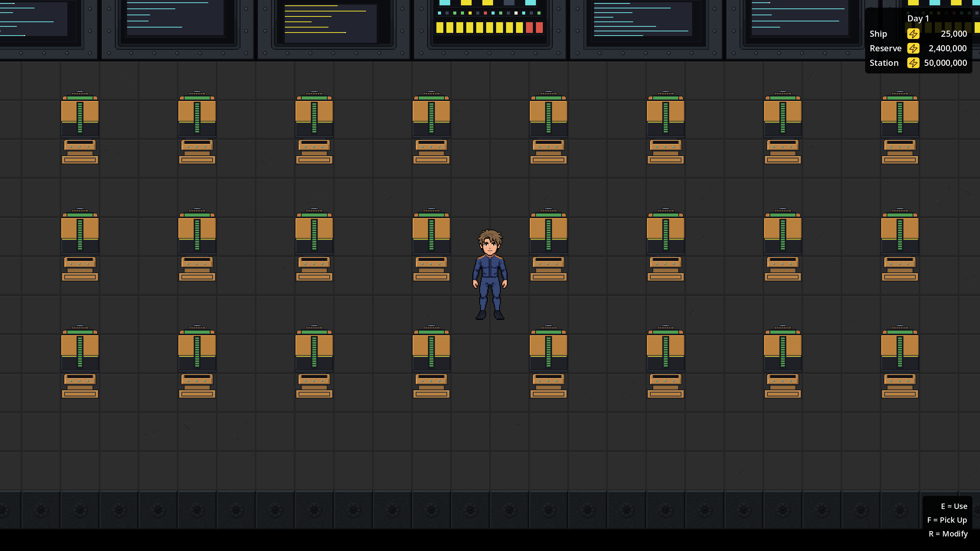980x551 pixels.
Task: Click the F = Pick Up hint
Action: point(947,520)
